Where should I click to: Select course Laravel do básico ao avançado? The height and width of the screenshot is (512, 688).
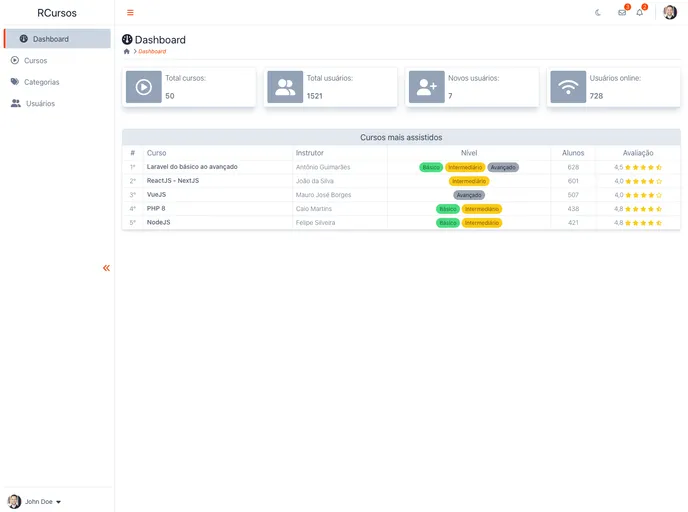coord(192,167)
